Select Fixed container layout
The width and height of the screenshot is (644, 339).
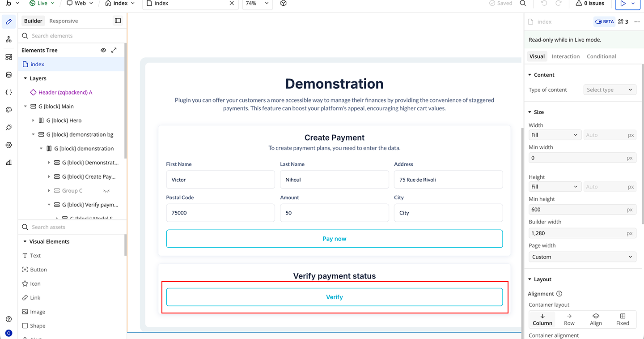point(623,319)
